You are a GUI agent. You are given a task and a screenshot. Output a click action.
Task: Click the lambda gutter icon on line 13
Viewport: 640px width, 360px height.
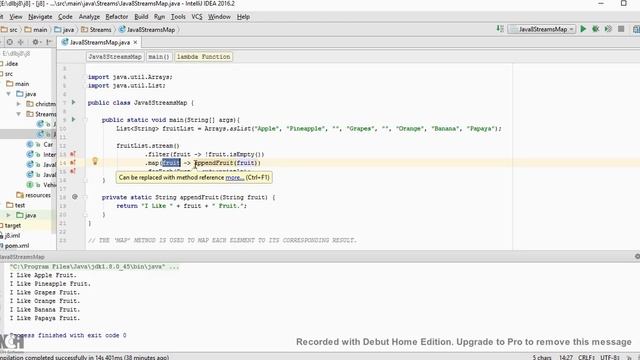click(x=72, y=154)
